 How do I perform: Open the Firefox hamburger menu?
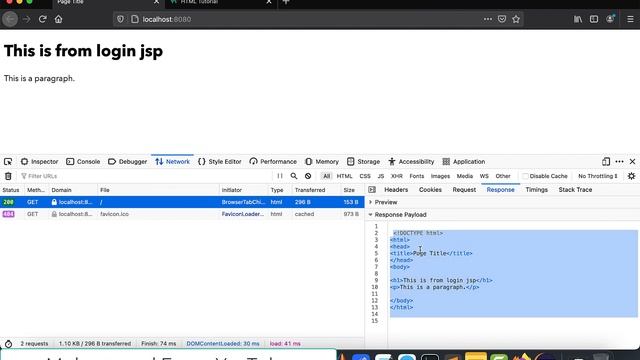pyautogui.click(x=630, y=19)
